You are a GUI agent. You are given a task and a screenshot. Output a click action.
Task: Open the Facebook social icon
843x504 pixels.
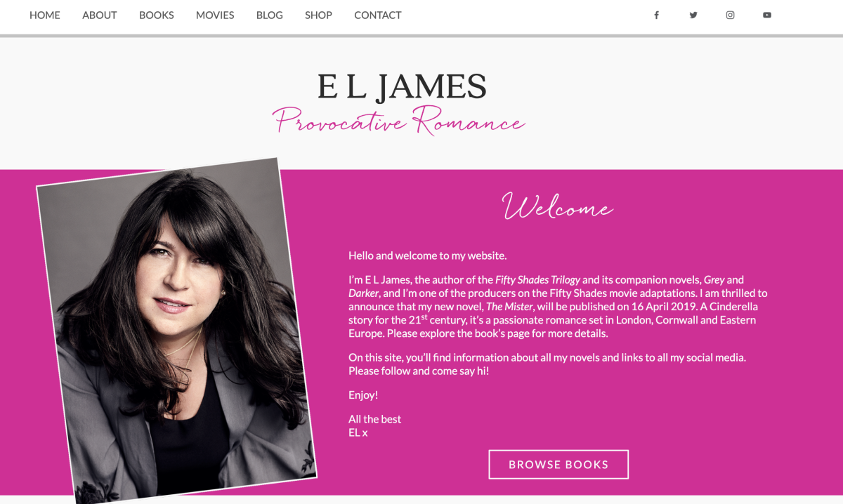pyautogui.click(x=656, y=15)
